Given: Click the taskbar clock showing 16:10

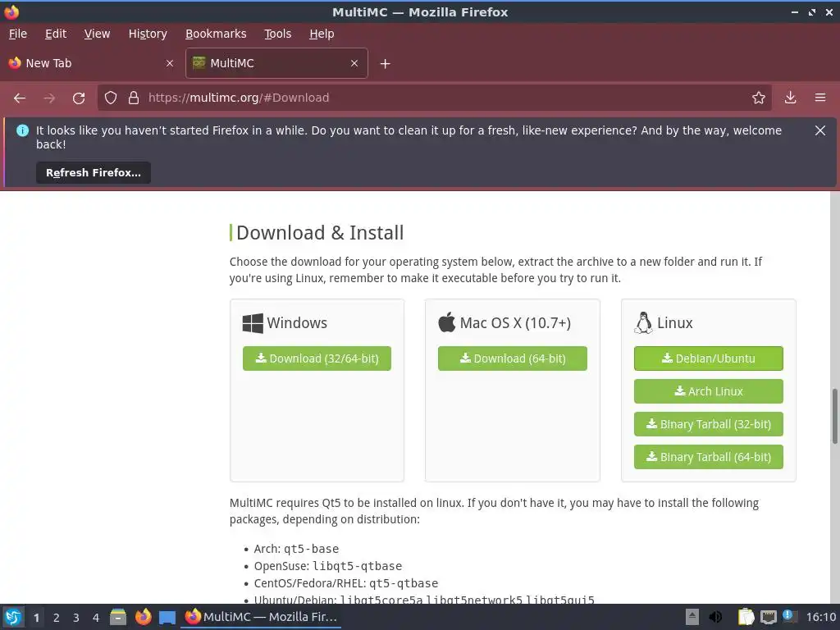Looking at the screenshot, I should 820,617.
